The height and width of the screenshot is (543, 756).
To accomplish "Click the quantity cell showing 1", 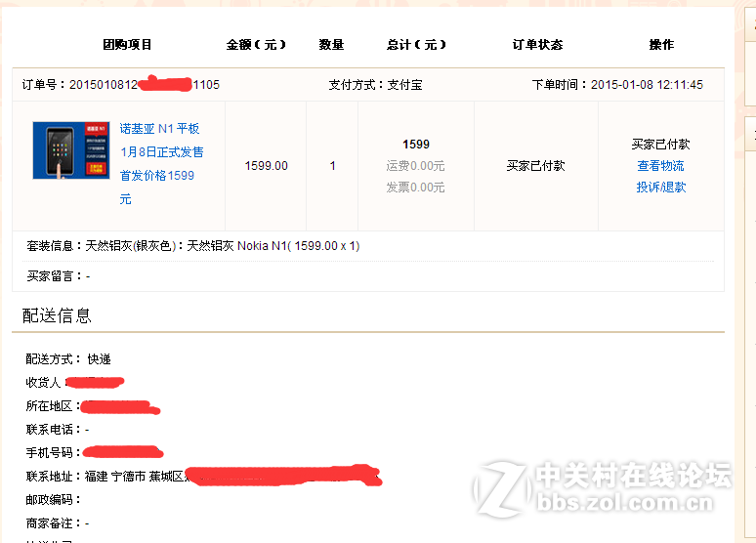I will pyautogui.click(x=333, y=166).
